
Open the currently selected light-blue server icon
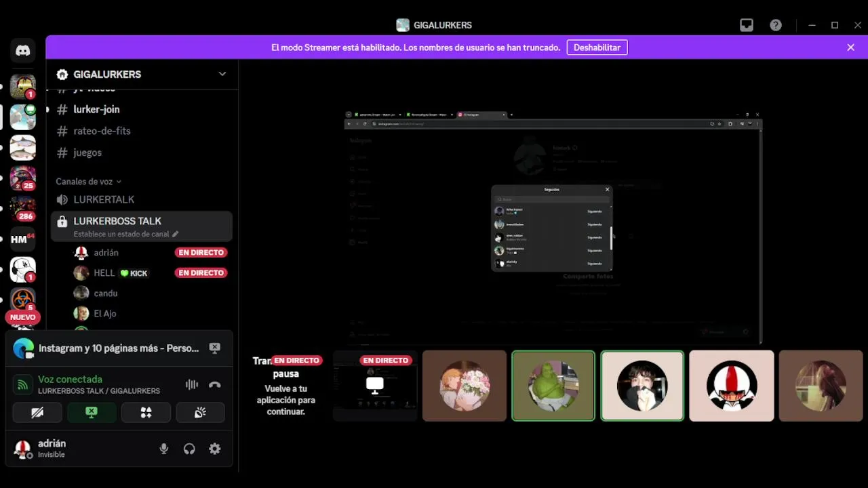click(x=23, y=117)
